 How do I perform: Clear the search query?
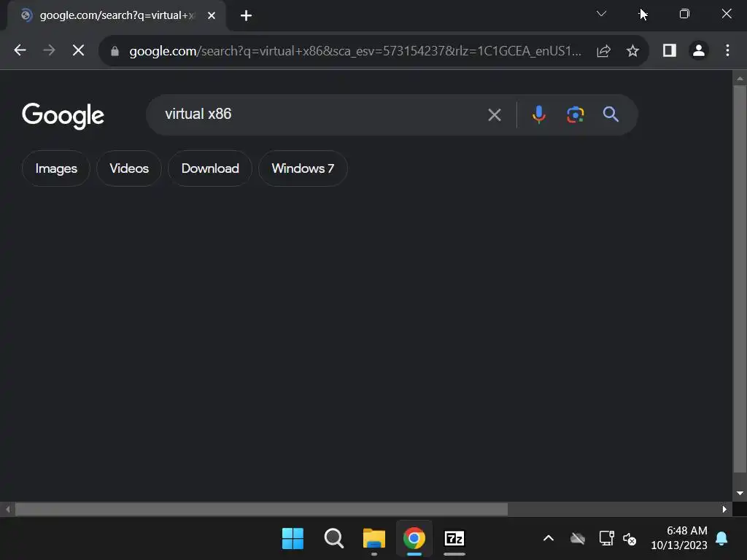point(495,114)
